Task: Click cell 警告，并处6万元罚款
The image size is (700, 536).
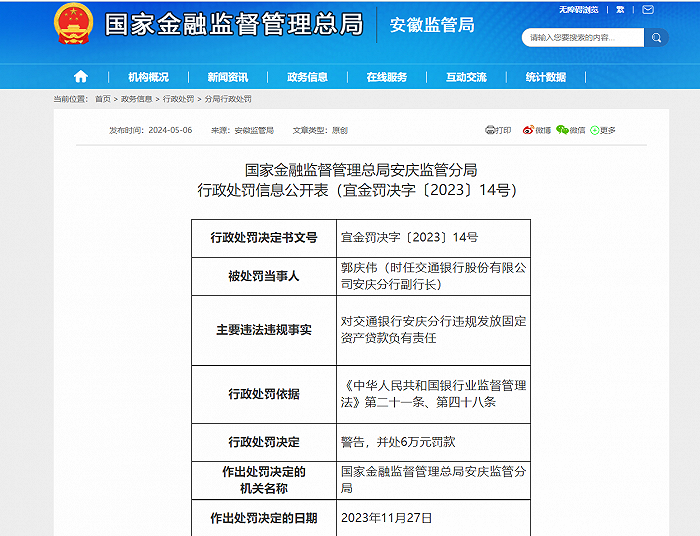Action: pos(433,442)
